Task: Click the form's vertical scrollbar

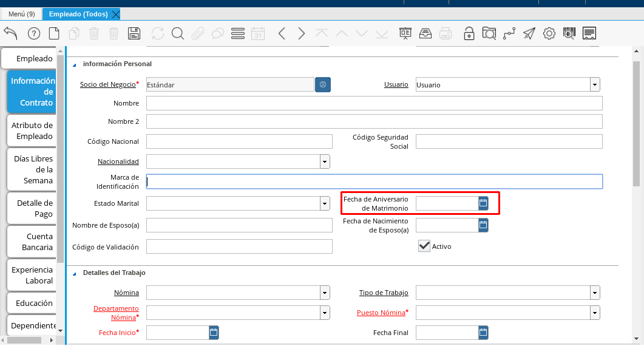Action: pos(636,121)
